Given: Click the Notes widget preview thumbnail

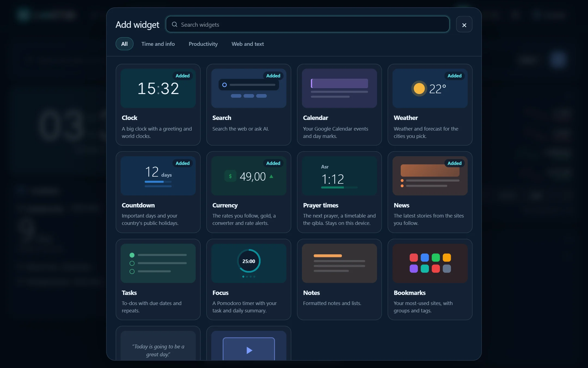Looking at the screenshot, I should pyautogui.click(x=339, y=263).
